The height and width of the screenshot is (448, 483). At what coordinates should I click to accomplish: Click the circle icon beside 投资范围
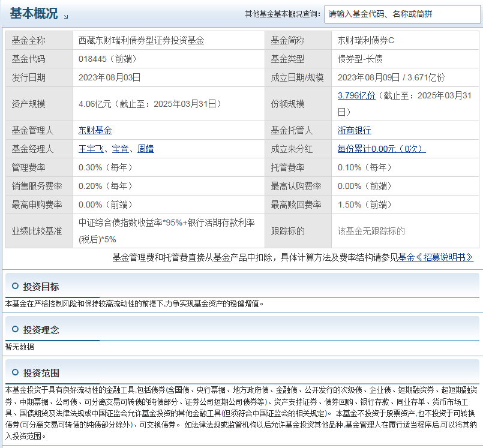coord(15,372)
